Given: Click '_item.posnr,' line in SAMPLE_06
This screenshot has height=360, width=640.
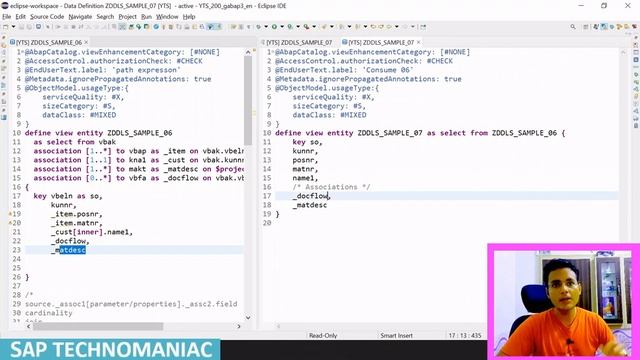Looking at the screenshot, I should point(77,214).
